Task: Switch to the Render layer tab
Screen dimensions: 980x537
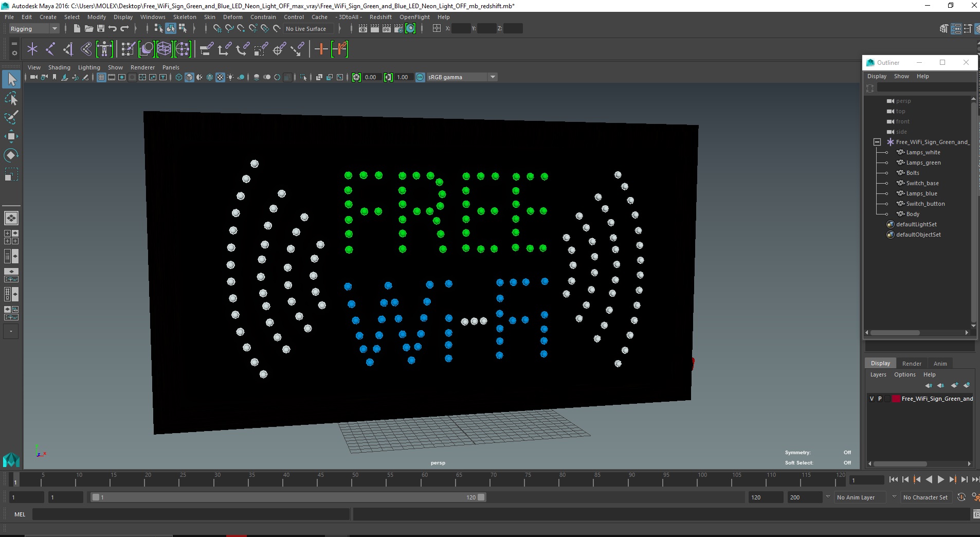Action: [912, 363]
